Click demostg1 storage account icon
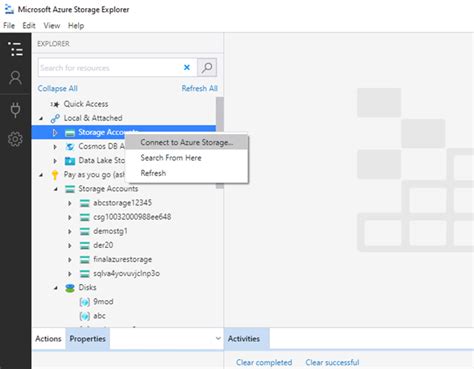This screenshot has width=474, height=369. click(85, 231)
